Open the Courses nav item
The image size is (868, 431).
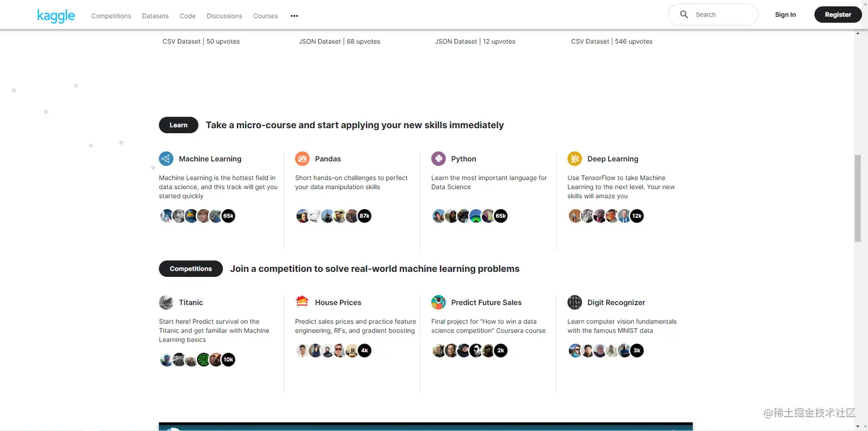point(265,16)
